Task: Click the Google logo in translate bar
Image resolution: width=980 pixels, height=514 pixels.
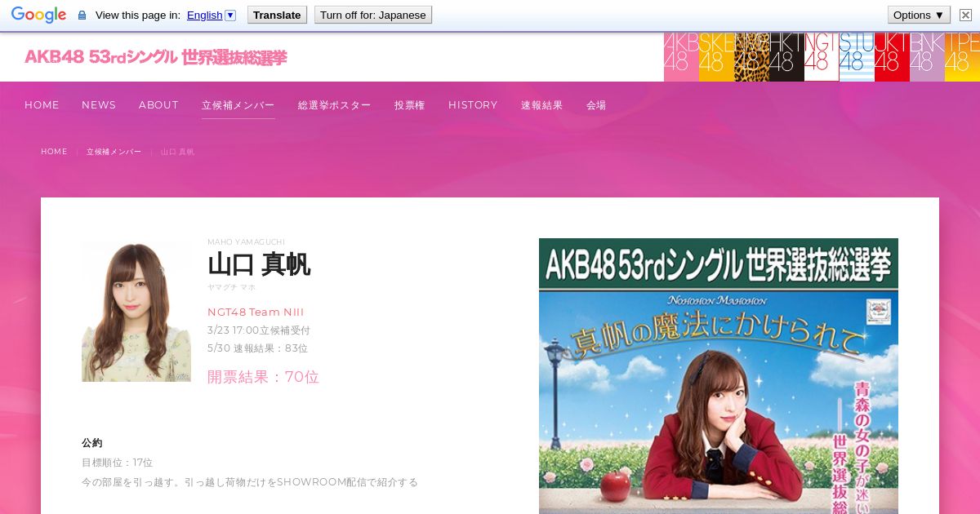Action: point(38,15)
